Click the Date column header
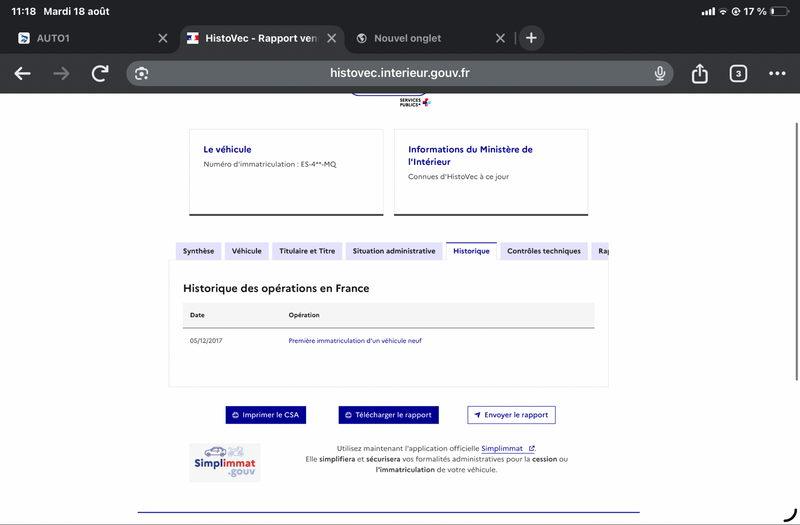The height and width of the screenshot is (525, 800). tap(197, 315)
